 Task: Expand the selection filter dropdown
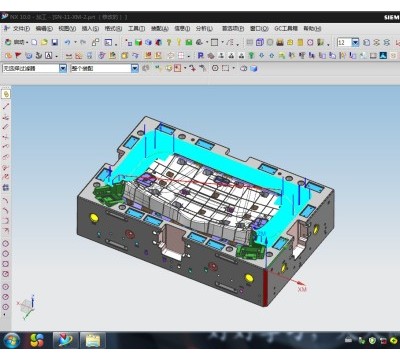(x=63, y=68)
